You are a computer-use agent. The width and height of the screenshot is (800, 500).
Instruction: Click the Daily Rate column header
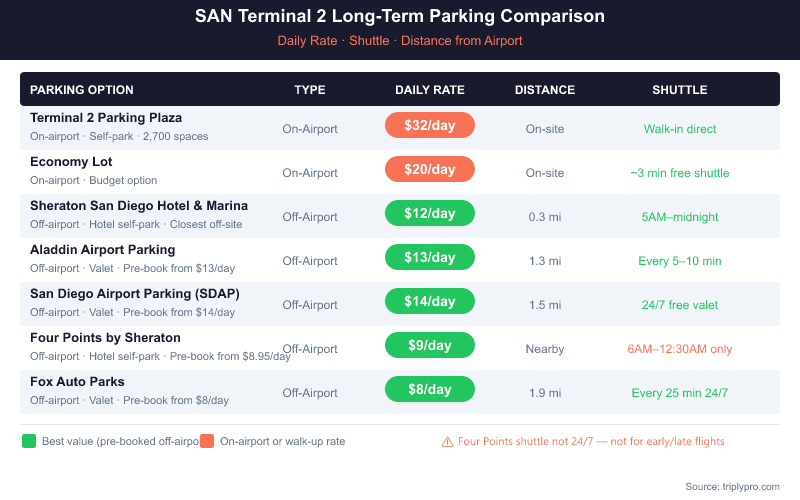(429, 90)
